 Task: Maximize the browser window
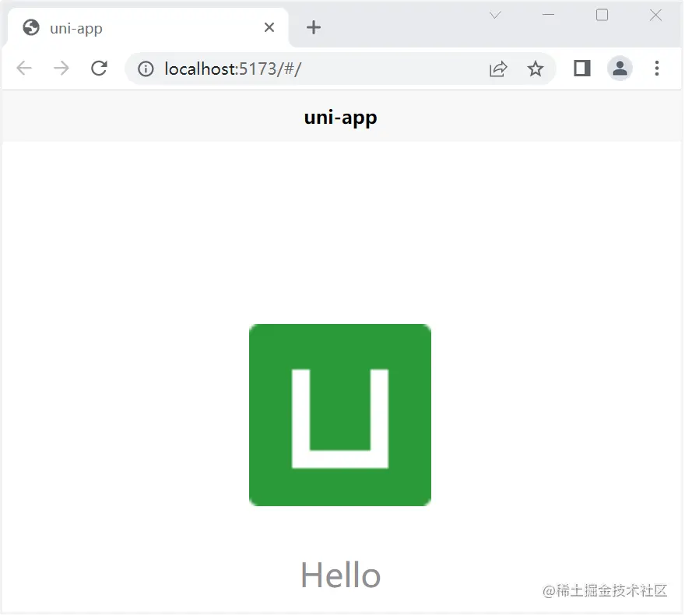pyautogui.click(x=602, y=15)
